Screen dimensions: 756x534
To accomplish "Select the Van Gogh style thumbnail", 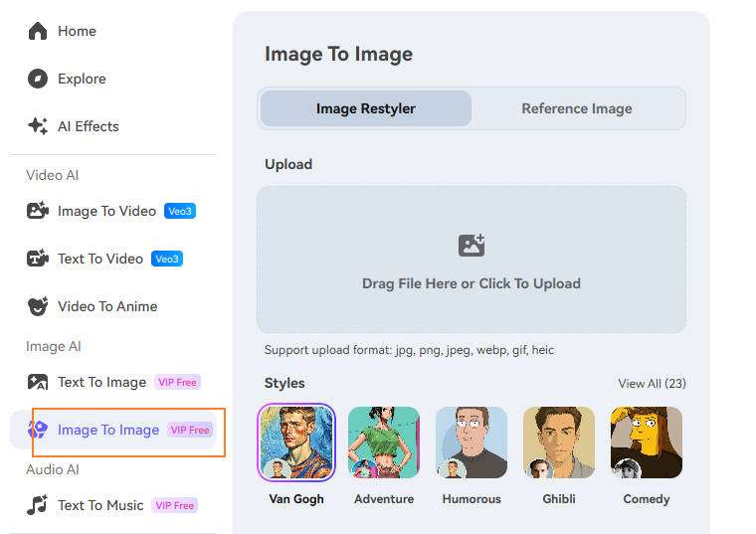I will 296,443.
